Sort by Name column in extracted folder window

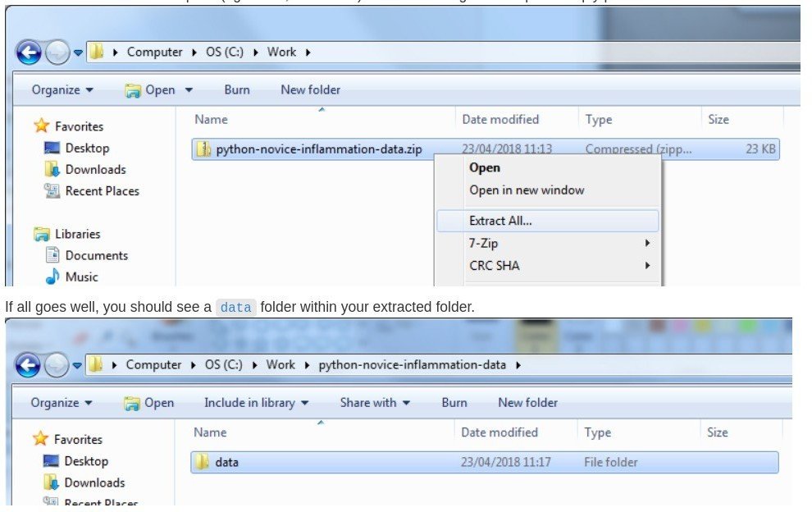pos(210,432)
